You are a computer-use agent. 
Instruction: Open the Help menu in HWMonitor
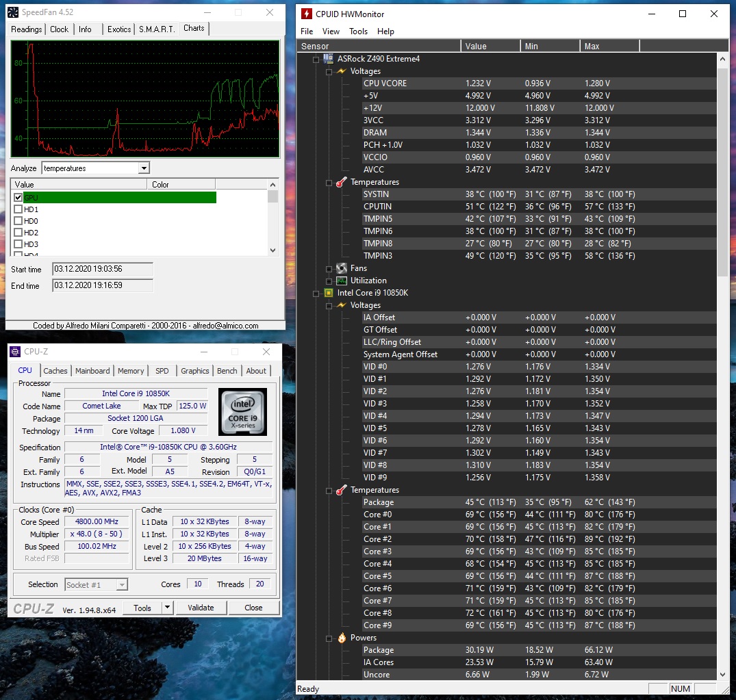click(385, 31)
